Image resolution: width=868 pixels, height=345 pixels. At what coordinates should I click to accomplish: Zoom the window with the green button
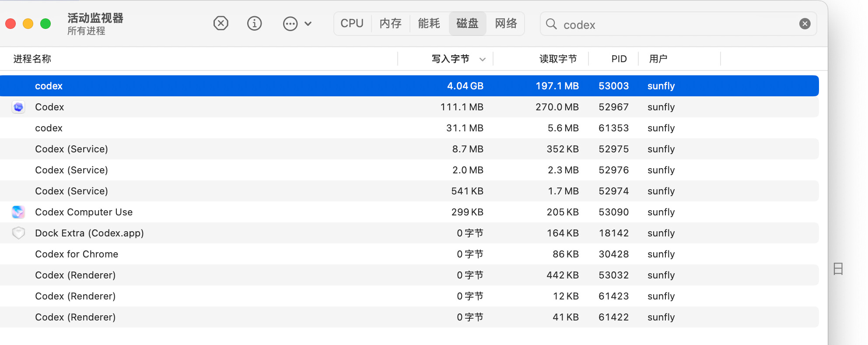tap(45, 24)
